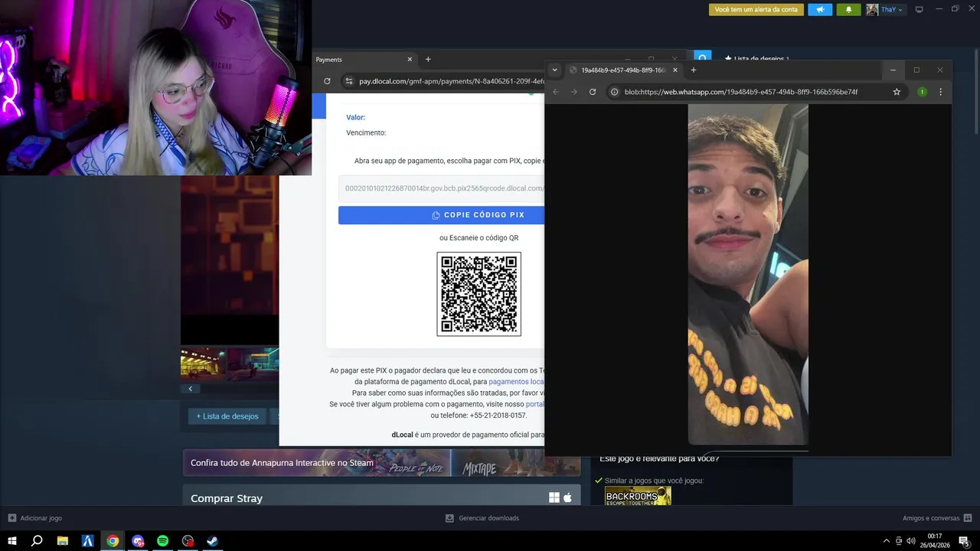This screenshot has height=551, width=980.
Task: Open Steam notifications bell icon
Action: (x=848, y=9)
